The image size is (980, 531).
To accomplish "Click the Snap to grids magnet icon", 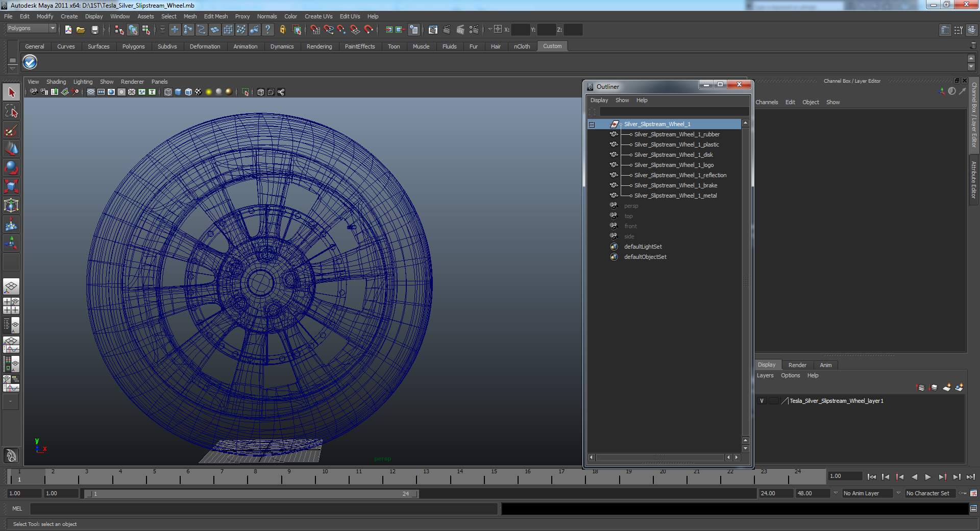I will pos(315,30).
